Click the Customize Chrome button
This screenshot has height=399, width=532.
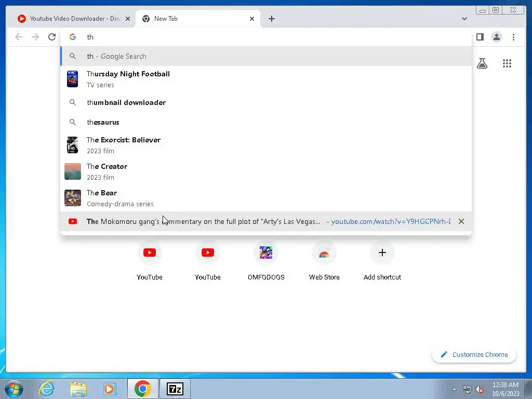click(474, 354)
